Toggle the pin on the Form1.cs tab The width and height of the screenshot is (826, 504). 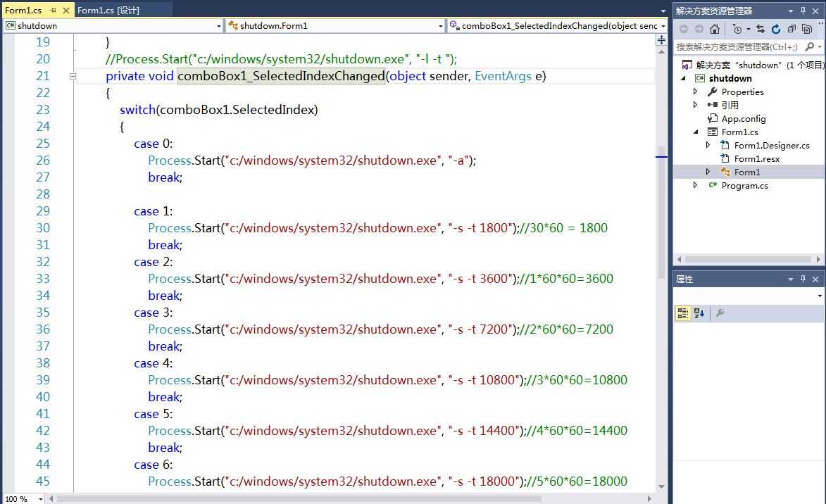[x=54, y=10]
